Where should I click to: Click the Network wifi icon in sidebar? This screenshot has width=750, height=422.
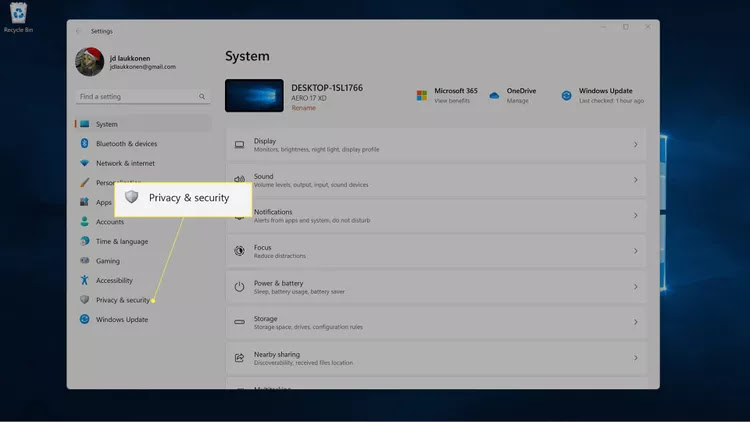coord(85,163)
